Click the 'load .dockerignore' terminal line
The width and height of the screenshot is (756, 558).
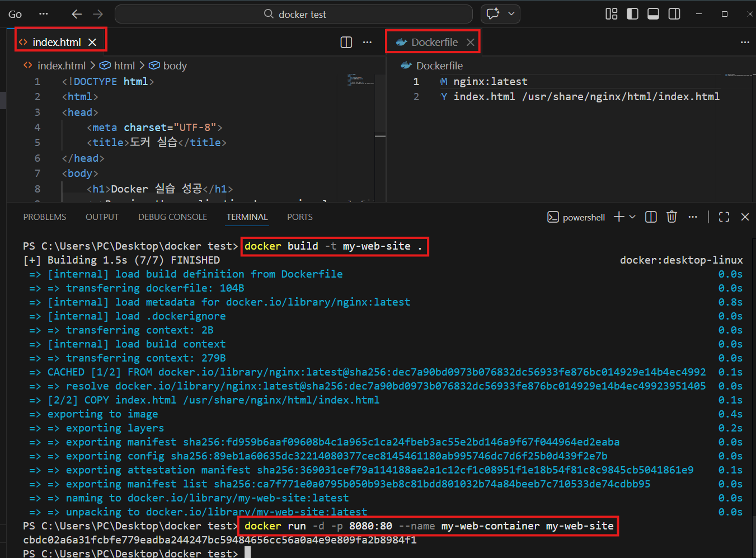pos(128,316)
